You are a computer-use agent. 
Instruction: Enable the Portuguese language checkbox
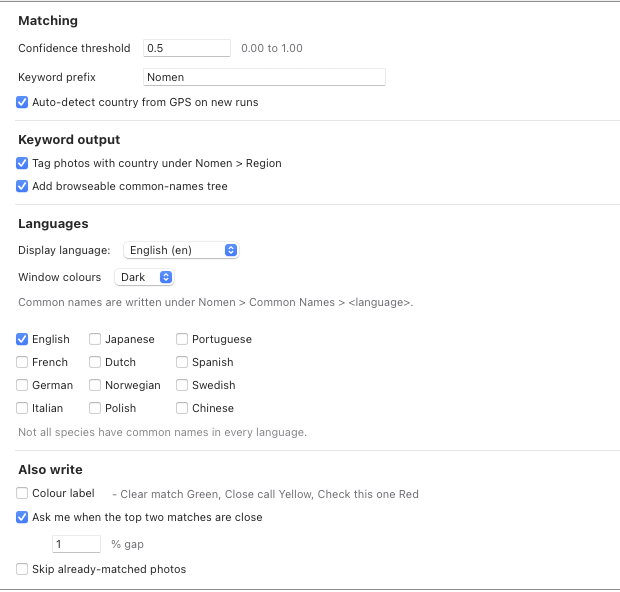pos(182,339)
